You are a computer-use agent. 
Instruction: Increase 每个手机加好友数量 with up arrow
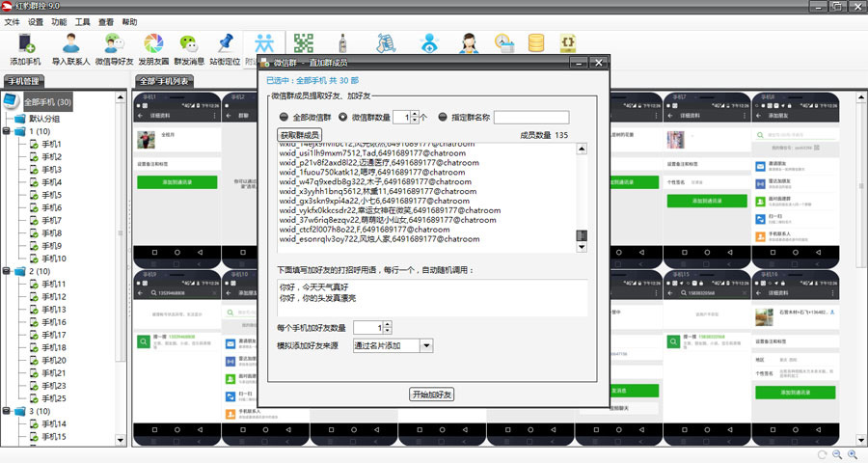(x=388, y=324)
